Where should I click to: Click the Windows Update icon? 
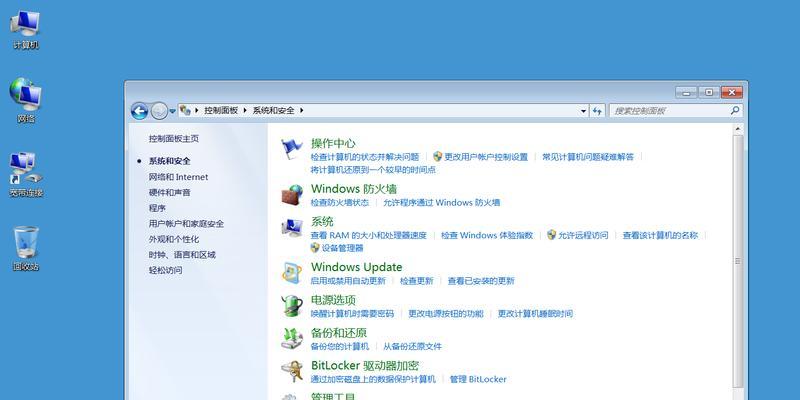pos(292,273)
